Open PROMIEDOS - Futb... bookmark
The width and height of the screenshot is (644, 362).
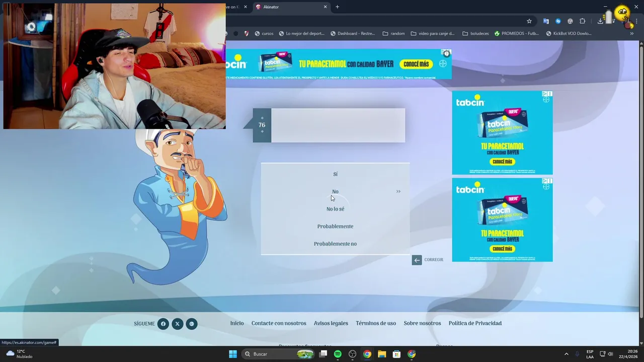[517, 34]
